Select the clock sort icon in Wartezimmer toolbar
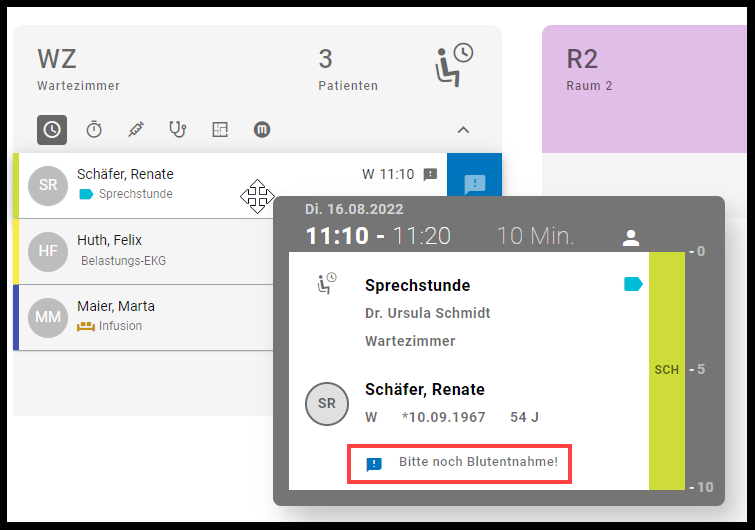The image size is (755, 530). (x=52, y=129)
